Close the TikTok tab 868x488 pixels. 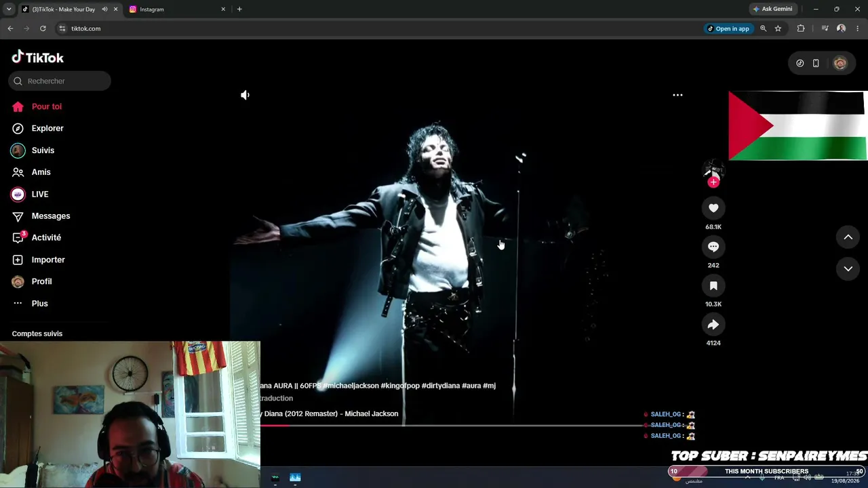tap(115, 9)
